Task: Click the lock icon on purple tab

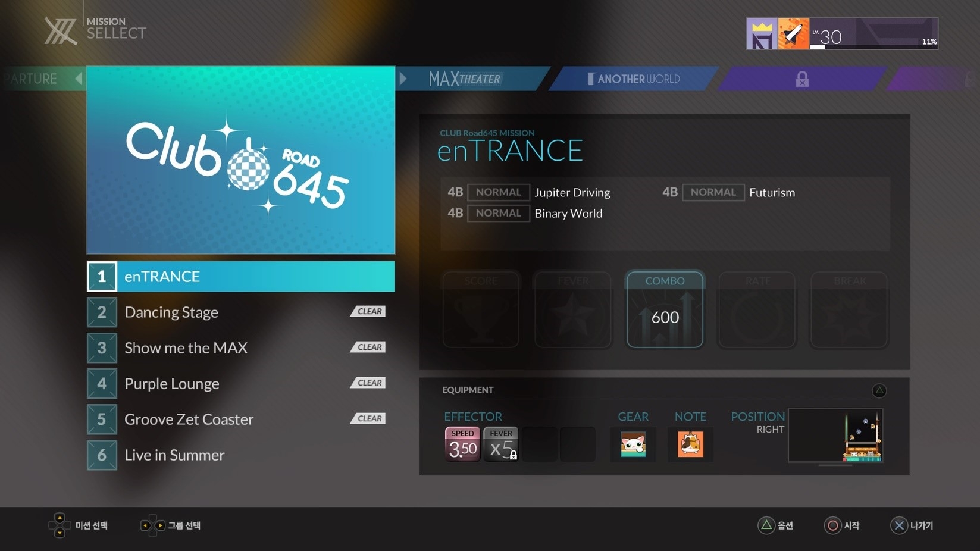Action: [x=802, y=79]
